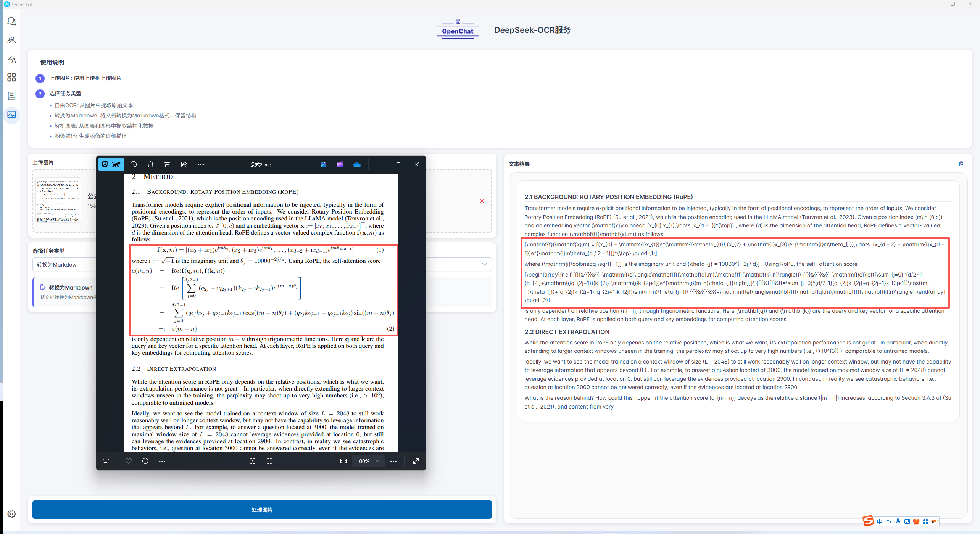980x534 pixels.
Task: Open more options in photo viewer toolbar
Action: tap(201, 164)
